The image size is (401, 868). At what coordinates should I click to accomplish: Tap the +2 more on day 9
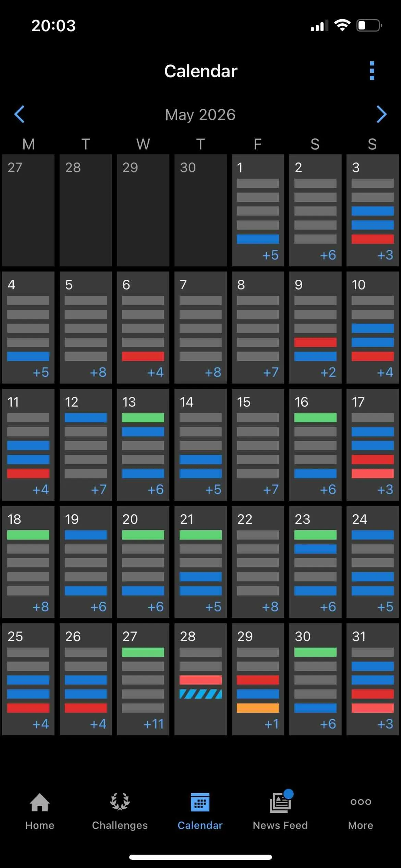click(x=328, y=372)
